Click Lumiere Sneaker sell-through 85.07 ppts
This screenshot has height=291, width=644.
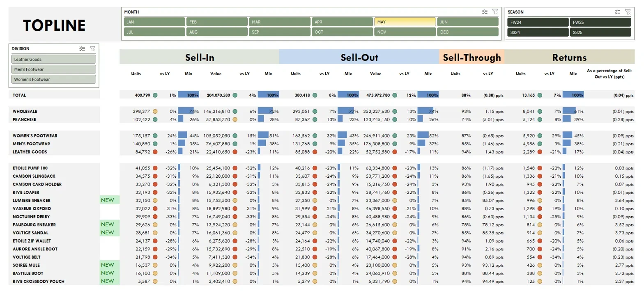coord(494,200)
